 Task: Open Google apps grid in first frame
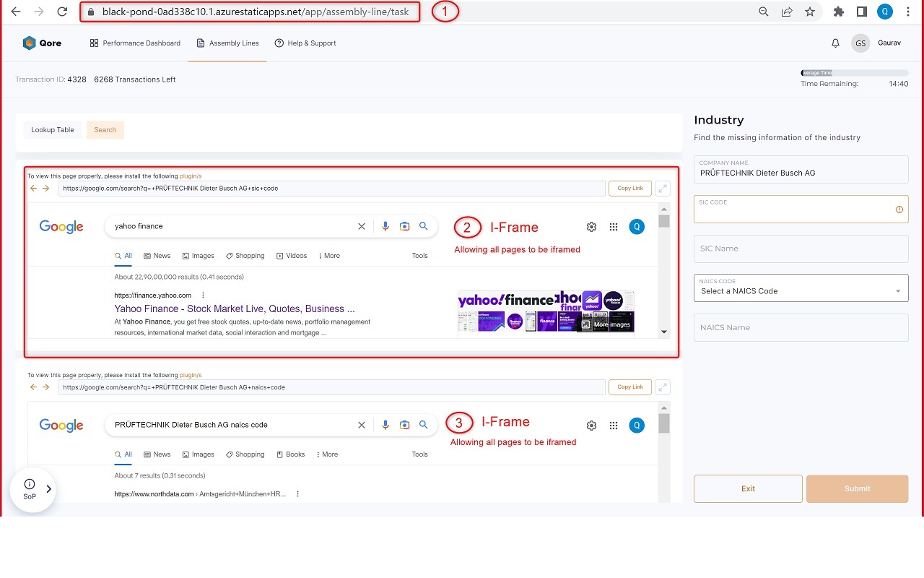pyautogui.click(x=614, y=226)
